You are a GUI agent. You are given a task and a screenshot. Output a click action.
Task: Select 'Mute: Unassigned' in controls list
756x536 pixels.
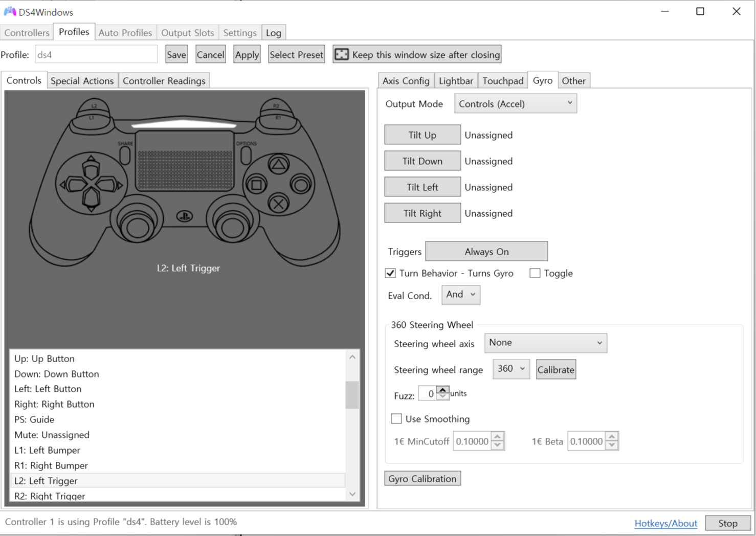pyautogui.click(x=178, y=435)
